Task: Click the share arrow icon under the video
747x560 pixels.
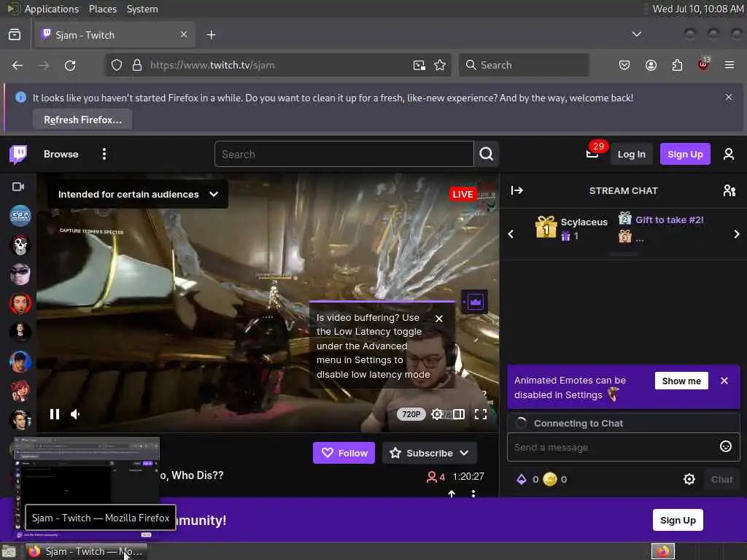Action: (x=452, y=494)
